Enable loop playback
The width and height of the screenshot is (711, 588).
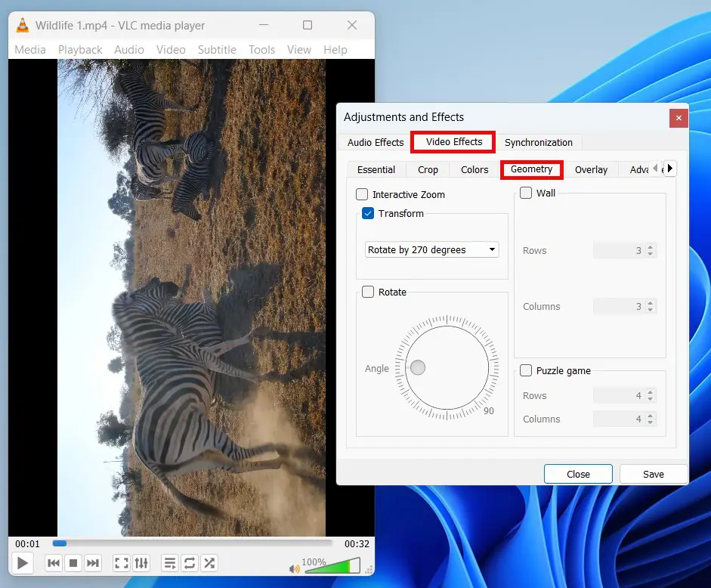[189, 563]
